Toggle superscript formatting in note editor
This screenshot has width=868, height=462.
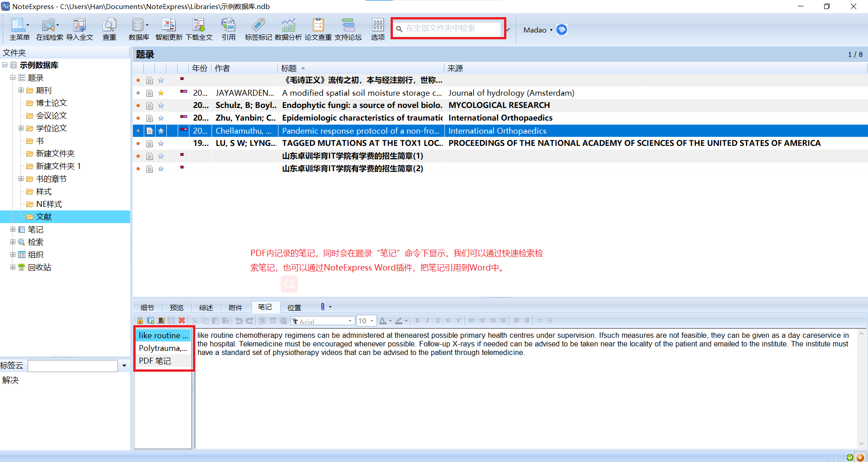click(x=458, y=321)
